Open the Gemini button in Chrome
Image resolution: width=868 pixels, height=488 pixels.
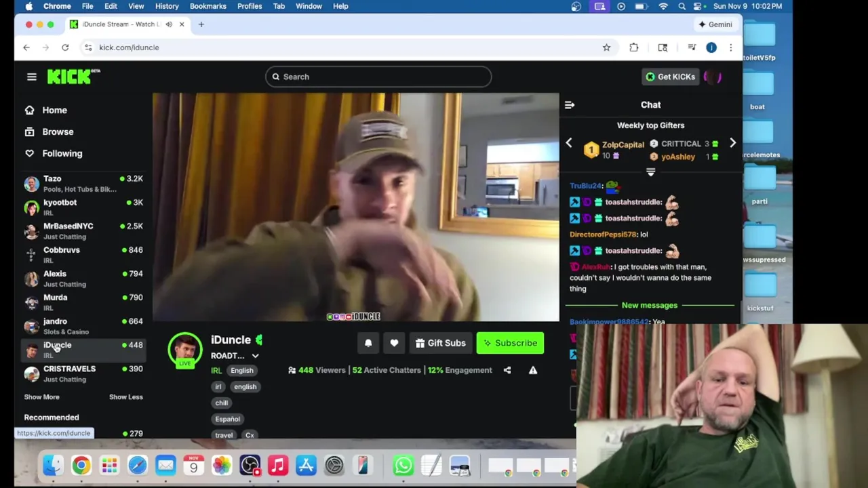715,24
